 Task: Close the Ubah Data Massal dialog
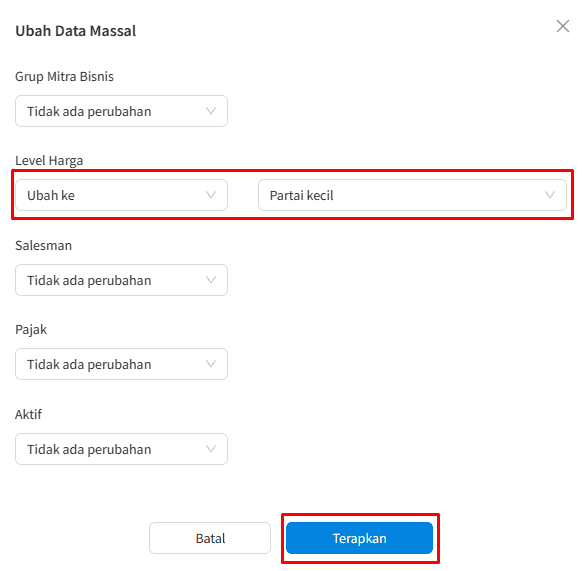pyautogui.click(x=563, y=26)
